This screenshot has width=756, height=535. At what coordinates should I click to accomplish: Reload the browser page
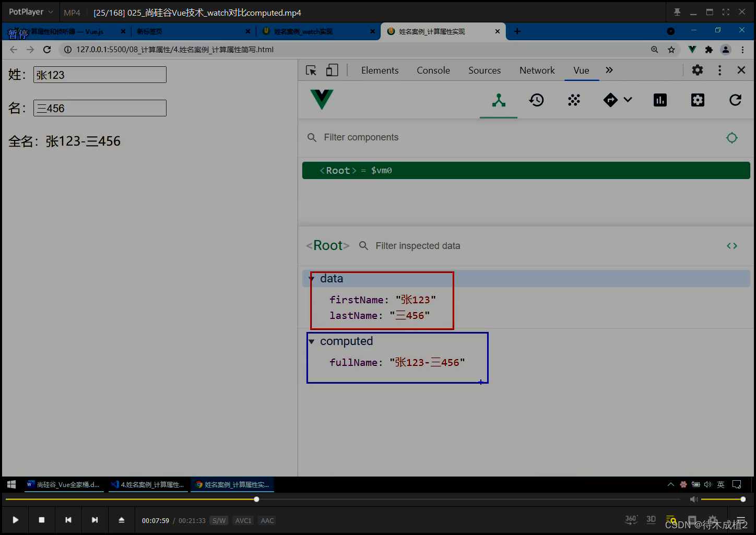(47, 50)
